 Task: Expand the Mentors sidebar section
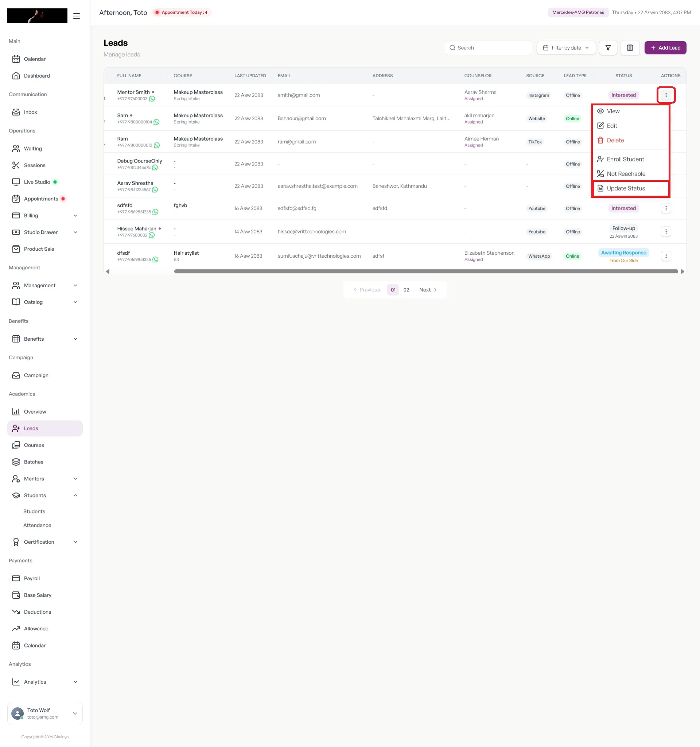click(45, 478)
